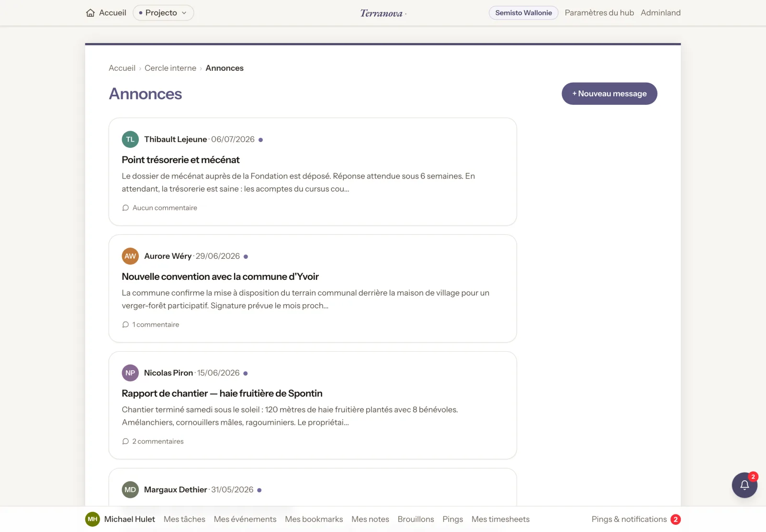This screenshot has height=532, width=766.
Task: Navigate to Cercle interne breadcrumb
Action: 170,68
